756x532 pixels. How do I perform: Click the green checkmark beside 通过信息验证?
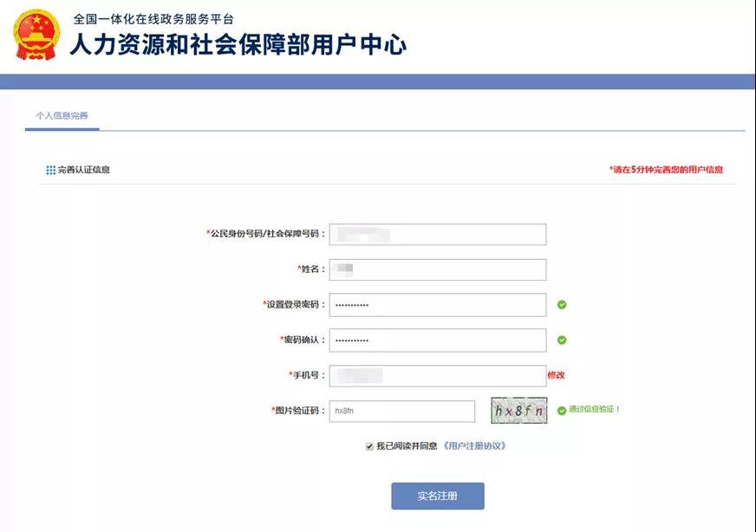tap(562, 411)
